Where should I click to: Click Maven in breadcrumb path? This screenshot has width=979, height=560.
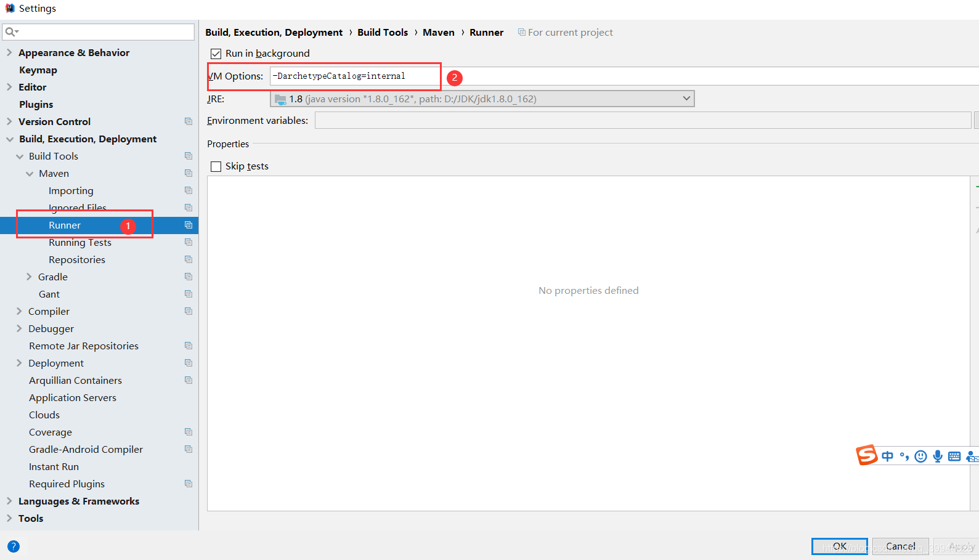pos(439,33)
